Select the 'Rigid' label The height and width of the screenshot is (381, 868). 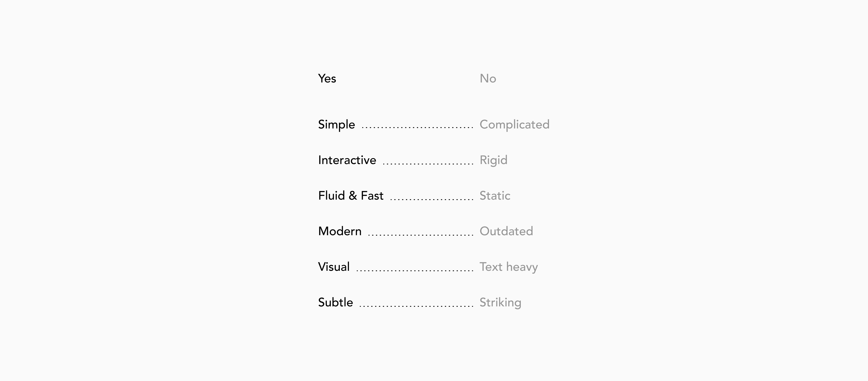click(493, 160)
